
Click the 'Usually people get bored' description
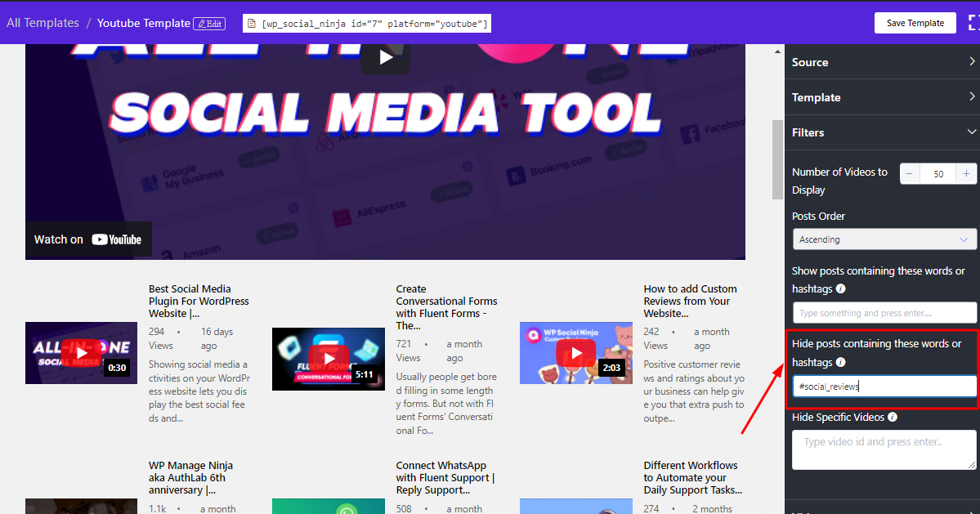point(446,404)
